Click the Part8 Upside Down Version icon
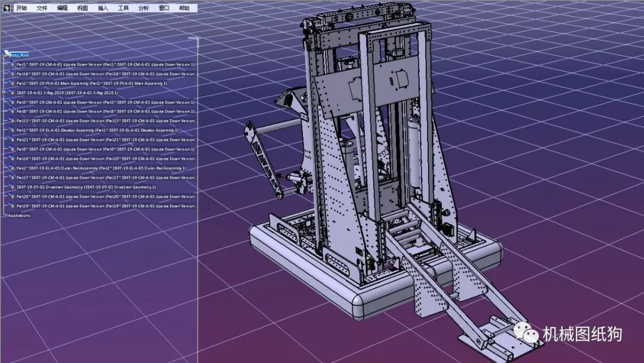Screen dimensions: 644x363 tap(12, 112)
